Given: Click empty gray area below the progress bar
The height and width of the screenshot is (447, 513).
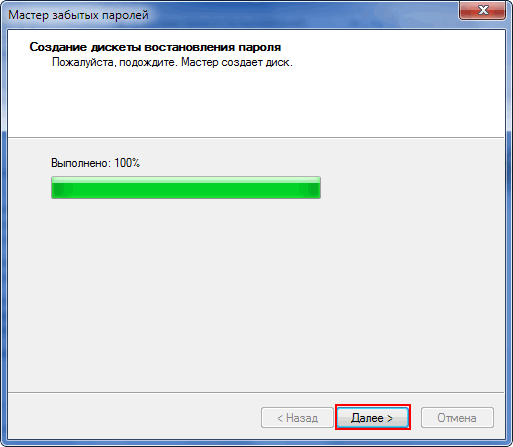Looking at the screenshot, I should pos(256,293).
